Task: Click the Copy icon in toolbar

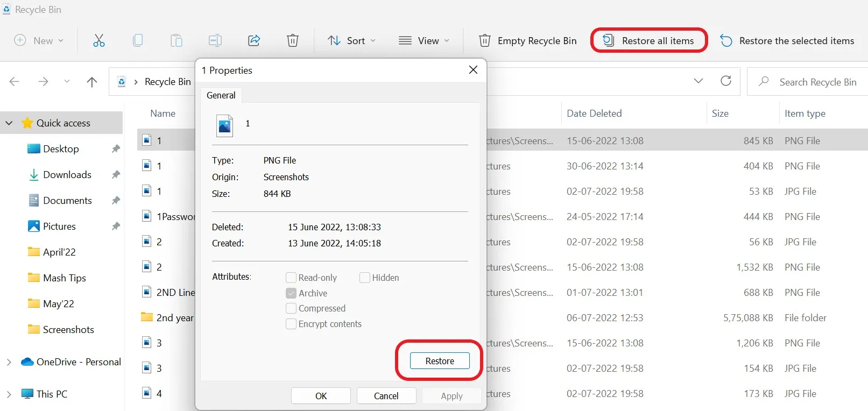Action: coord(138,40)
